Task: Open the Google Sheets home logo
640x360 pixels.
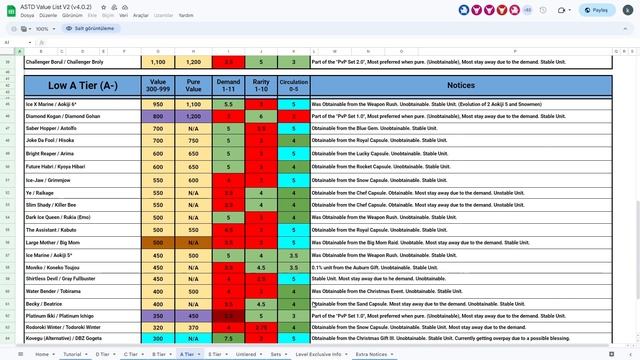Action: tap(11, 11)
